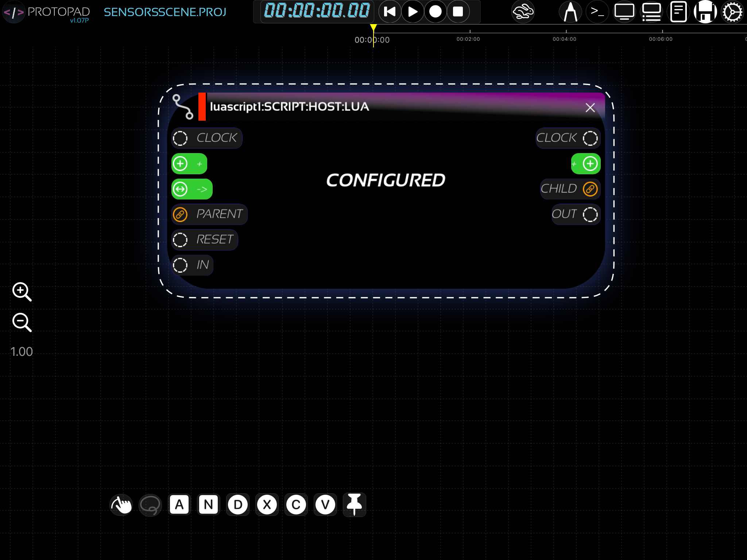747x560 pixels.
Task: Open the monitor display icon
Action: click(624, 12)
